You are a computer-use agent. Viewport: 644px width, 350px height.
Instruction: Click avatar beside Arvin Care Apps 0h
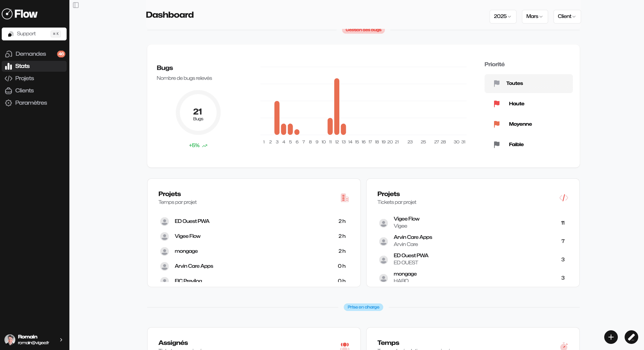tap(165, 266)
